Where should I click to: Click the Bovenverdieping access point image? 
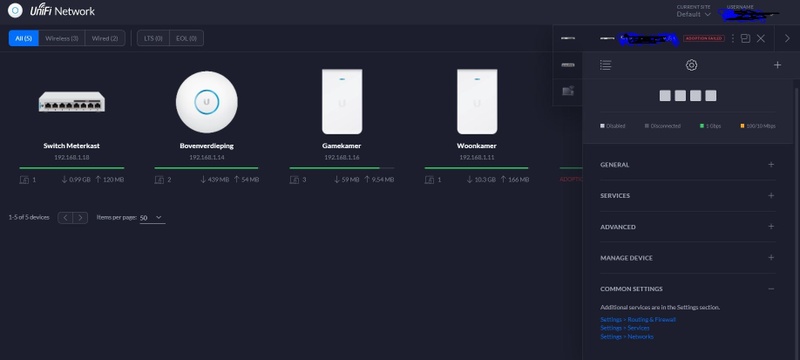pos(207,101)
